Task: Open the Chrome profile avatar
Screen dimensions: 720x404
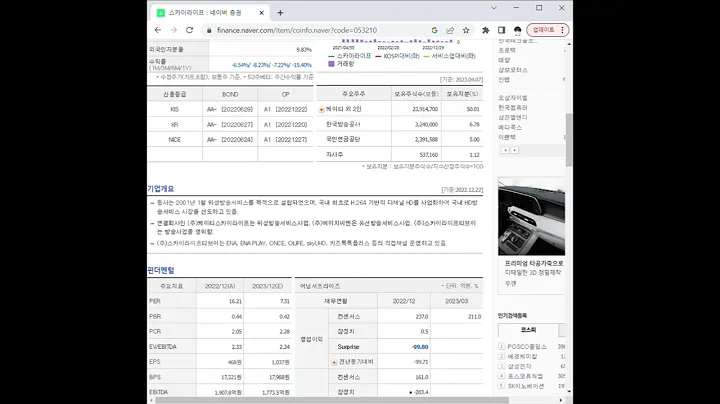Action: (518, 30)
